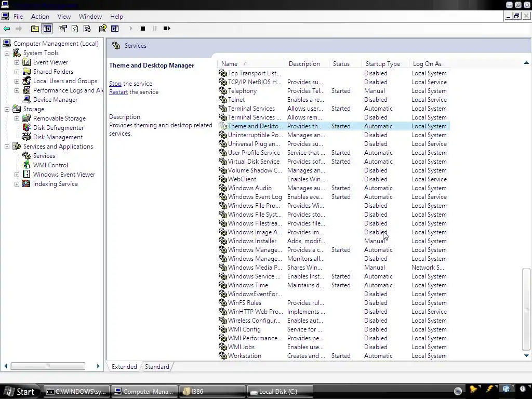The height and width of the screenshot is (399, 532).
Task: Collapse the Services and Applications node
Action: click(x=7, y=147)
